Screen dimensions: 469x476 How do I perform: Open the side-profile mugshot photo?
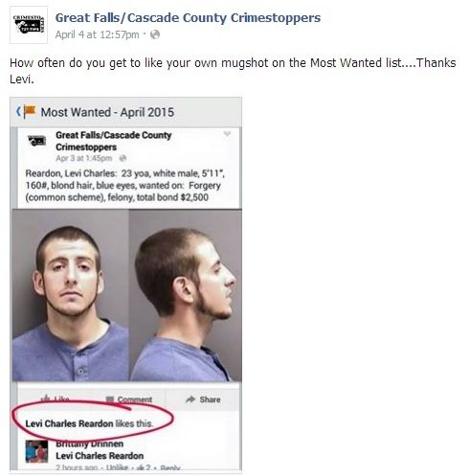(186, 295)
